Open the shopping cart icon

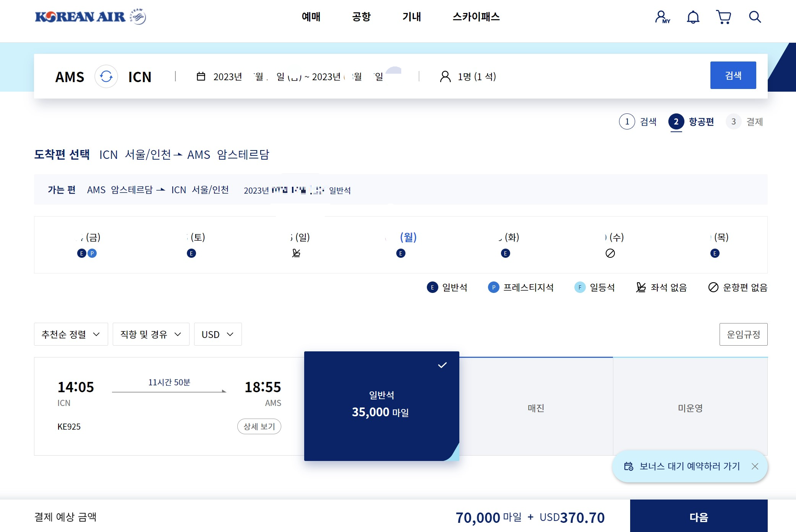pyautogui.click(x=723, y=17)
